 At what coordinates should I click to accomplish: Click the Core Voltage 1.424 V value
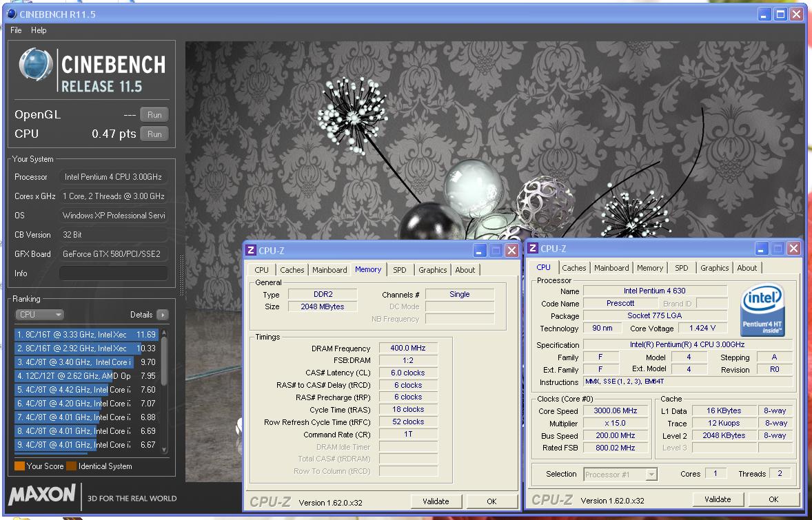(702, 328)
